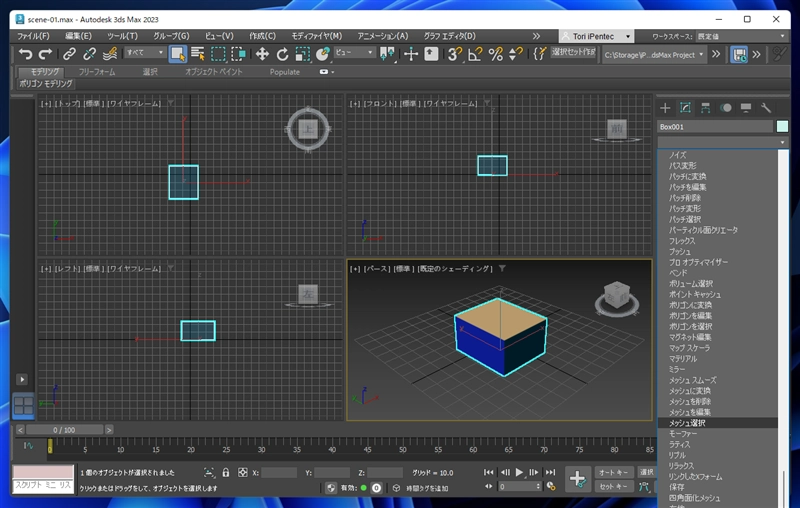Toggle the Window/Crossing selection mode
The width and height of the screenshot is (800, 508).
click(x=238, y=54)
